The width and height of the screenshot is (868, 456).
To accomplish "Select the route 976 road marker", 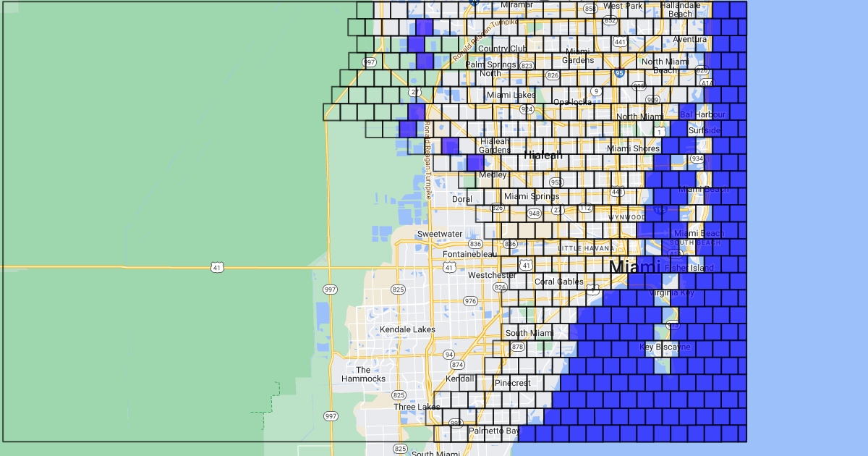I will coord(470,301).
